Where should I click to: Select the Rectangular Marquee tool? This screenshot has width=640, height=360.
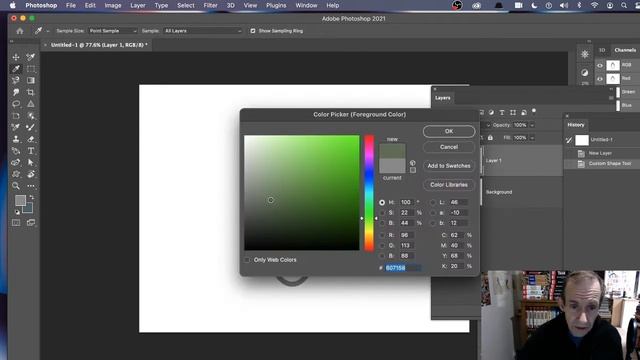coord(31,69)
